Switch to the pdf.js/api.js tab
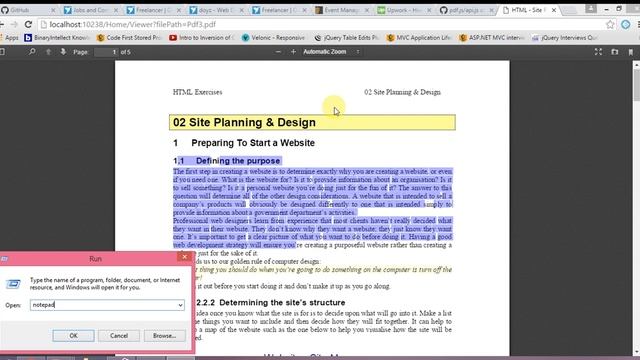Screen dimensions: 640x360 (x=468, y=10)
